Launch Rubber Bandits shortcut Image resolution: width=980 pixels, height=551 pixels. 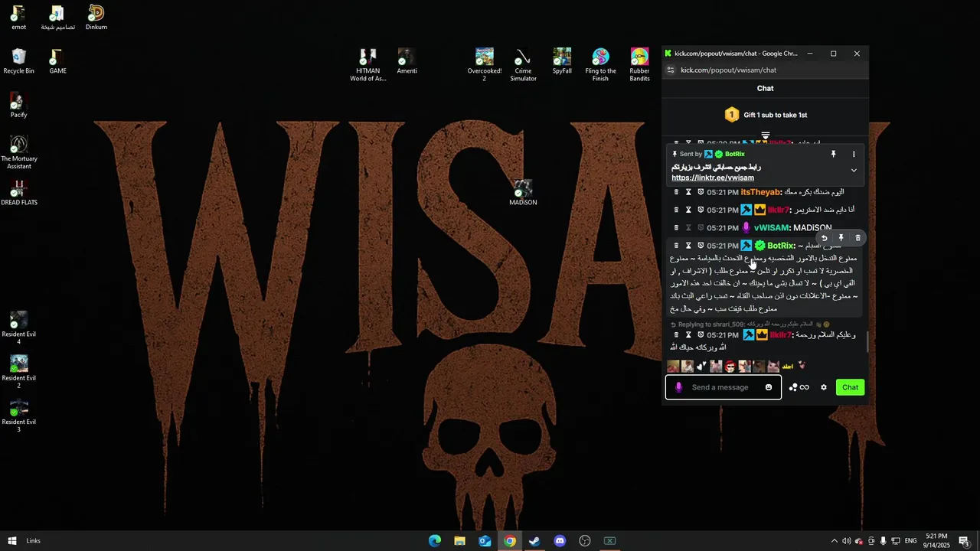tap(639, 65)
